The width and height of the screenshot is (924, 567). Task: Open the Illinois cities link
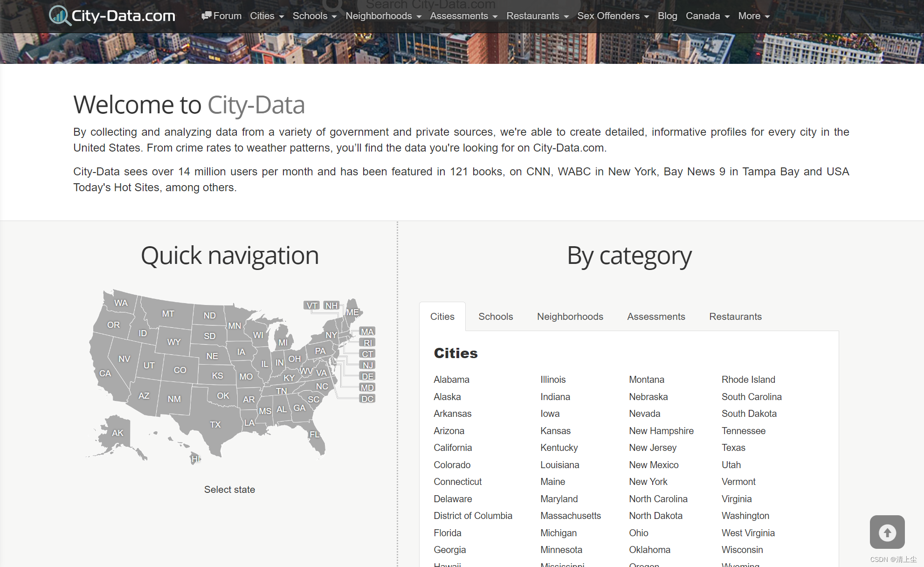(553, 380)
